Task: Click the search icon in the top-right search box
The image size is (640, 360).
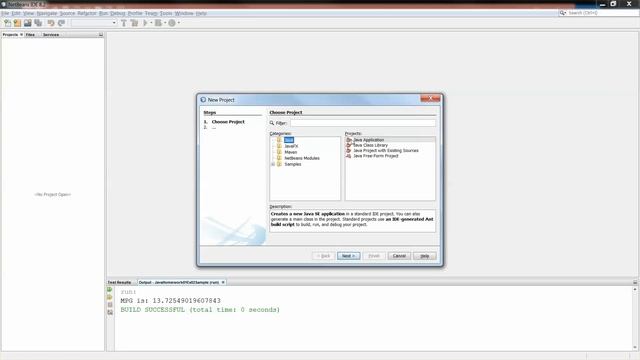Action: 563,13
